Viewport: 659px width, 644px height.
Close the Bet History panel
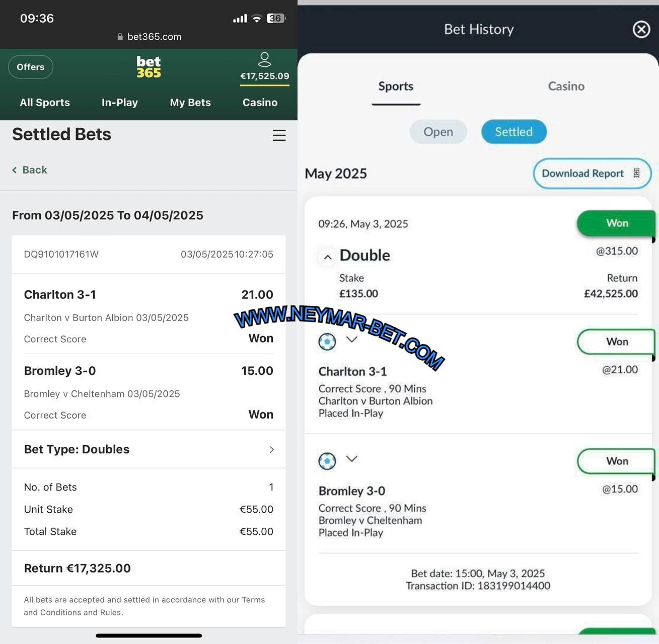641,29
